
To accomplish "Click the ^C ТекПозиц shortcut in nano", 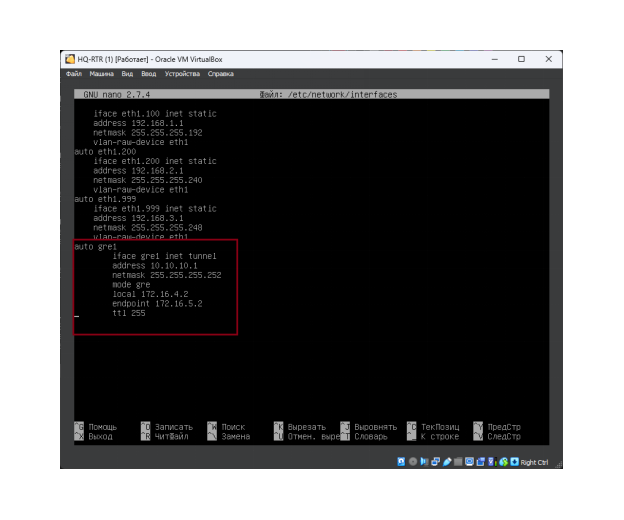I will pyautogui.click(x=433, y=427).
